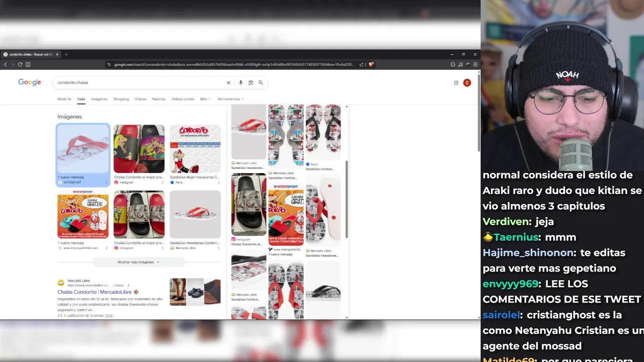The width and height of the screenshot is (644, 362).
Task: Open the three-dot menu on the Paris image card
Action: (x=218, y=183)
